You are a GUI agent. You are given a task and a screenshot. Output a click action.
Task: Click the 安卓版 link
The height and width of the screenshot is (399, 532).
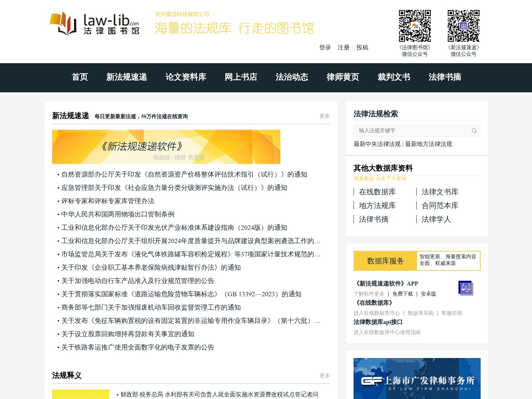[429, 294]
